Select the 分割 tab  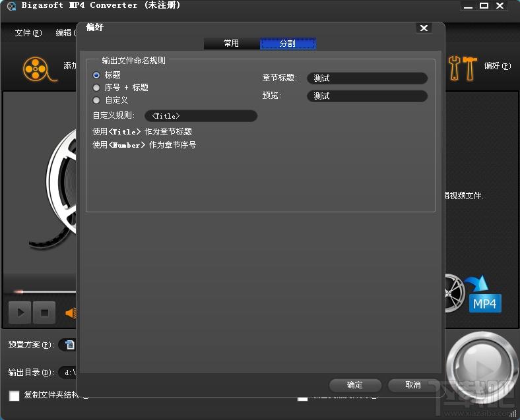coord(288,44)
